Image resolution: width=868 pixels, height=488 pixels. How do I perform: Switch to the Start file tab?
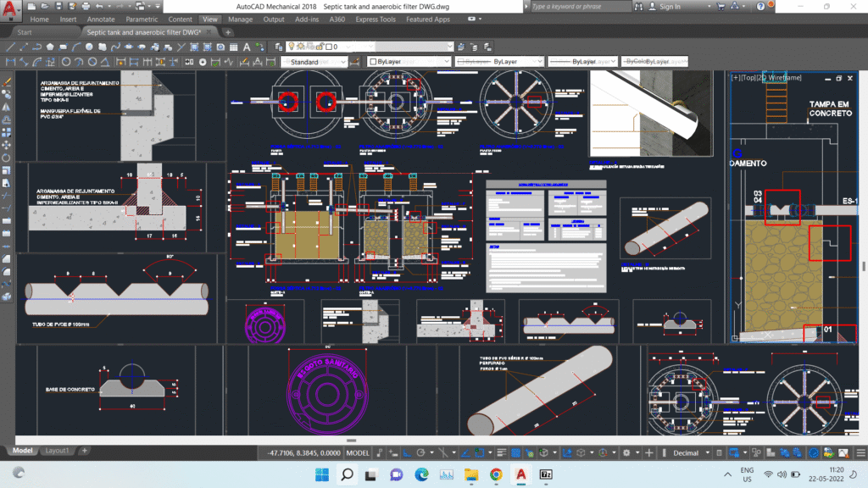tap(25, 32)
